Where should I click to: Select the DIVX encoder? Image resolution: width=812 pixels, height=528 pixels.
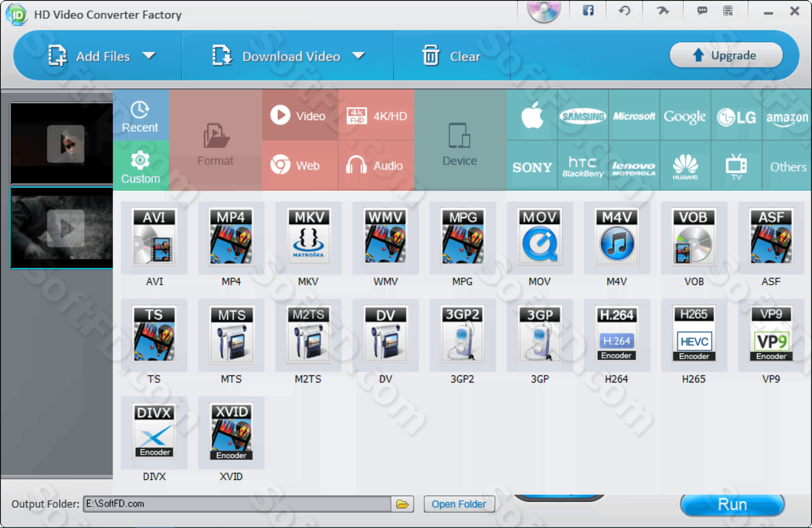pyautogui.click(x=154, y=433)
